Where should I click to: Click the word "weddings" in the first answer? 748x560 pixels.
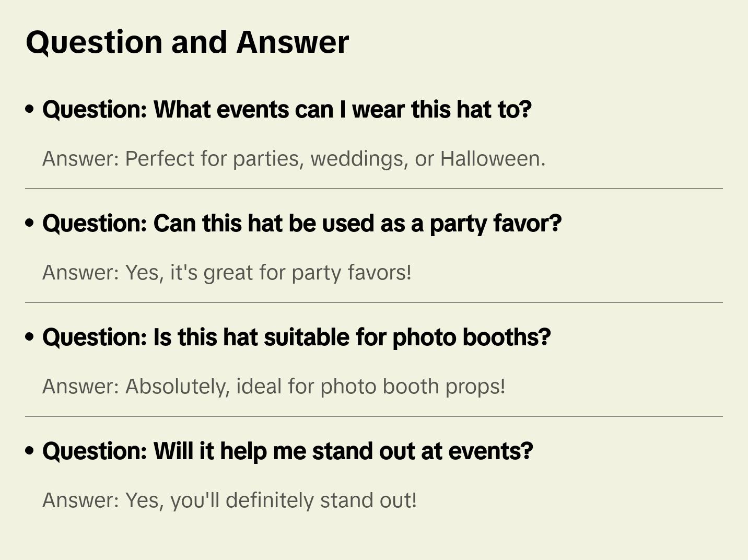[359, 159]
